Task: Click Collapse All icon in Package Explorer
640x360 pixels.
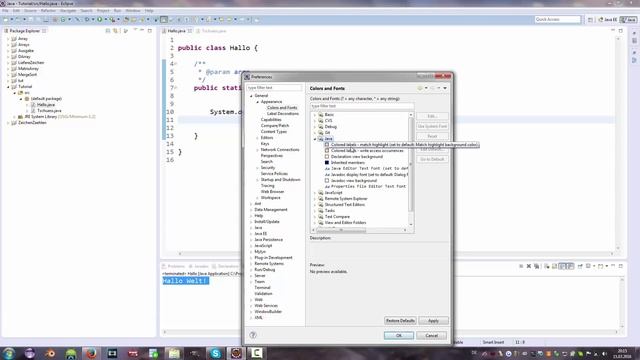Action: coord(108,31)
